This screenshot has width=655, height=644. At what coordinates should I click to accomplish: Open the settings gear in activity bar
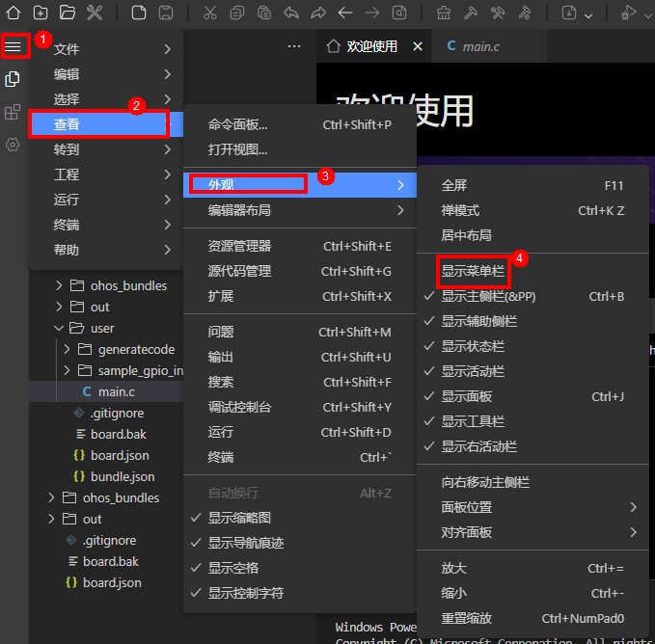14,145
